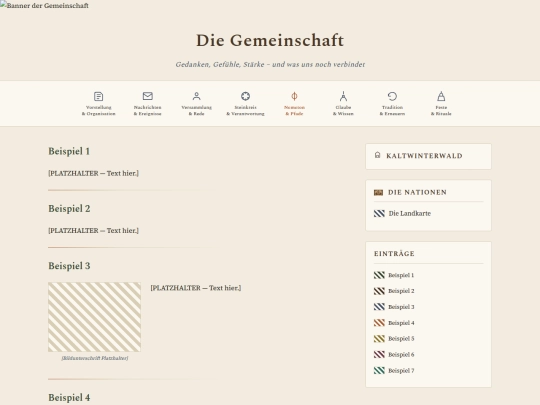
Task: Open the Feste & Rituale navigation icon
Action: click(441, 96)
